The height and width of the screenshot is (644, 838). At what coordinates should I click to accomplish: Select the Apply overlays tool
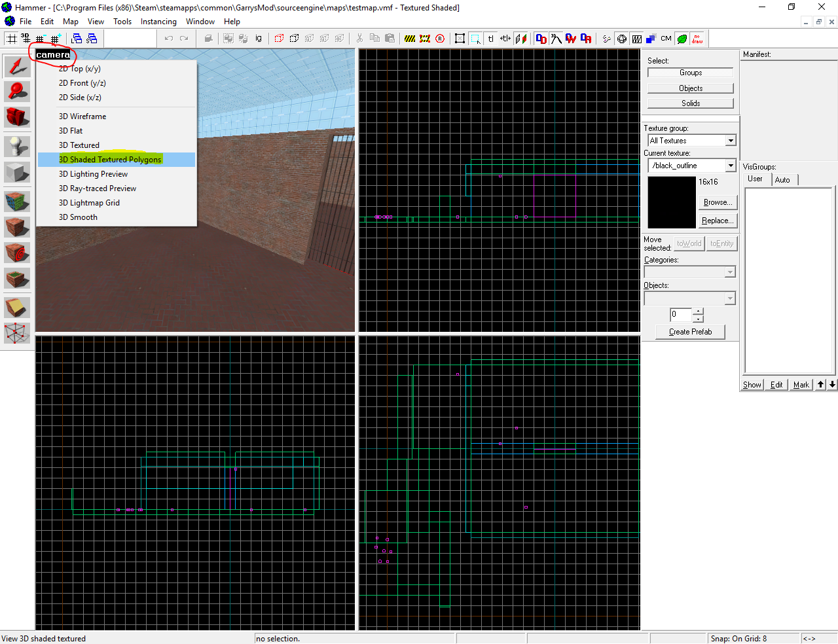17,279
